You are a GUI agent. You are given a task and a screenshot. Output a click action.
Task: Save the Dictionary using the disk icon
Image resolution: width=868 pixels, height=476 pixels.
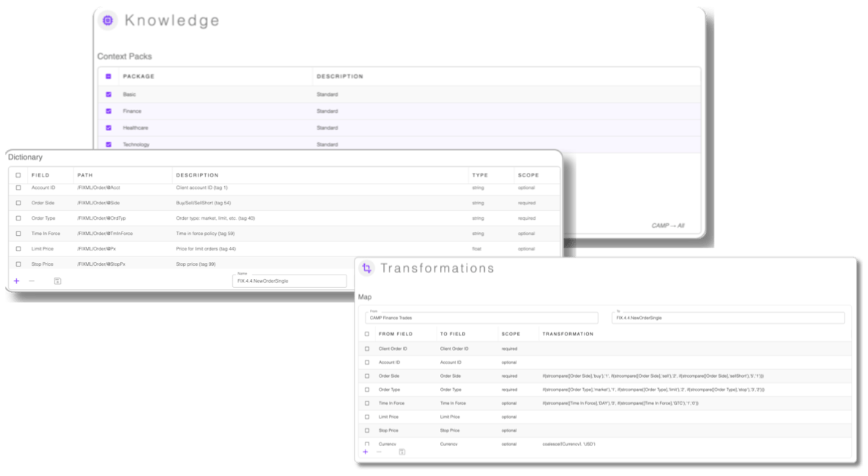pyautogui.click(x=57, y=280)
